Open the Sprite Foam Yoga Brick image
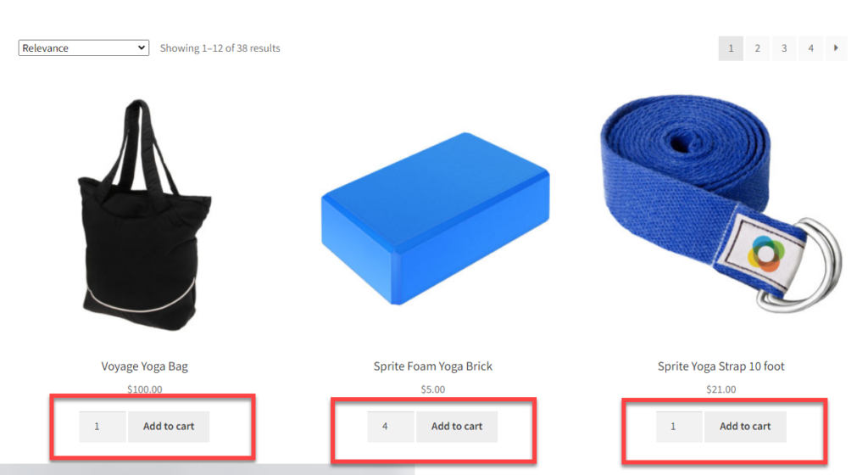868x475 pixels. pos(435,219)
